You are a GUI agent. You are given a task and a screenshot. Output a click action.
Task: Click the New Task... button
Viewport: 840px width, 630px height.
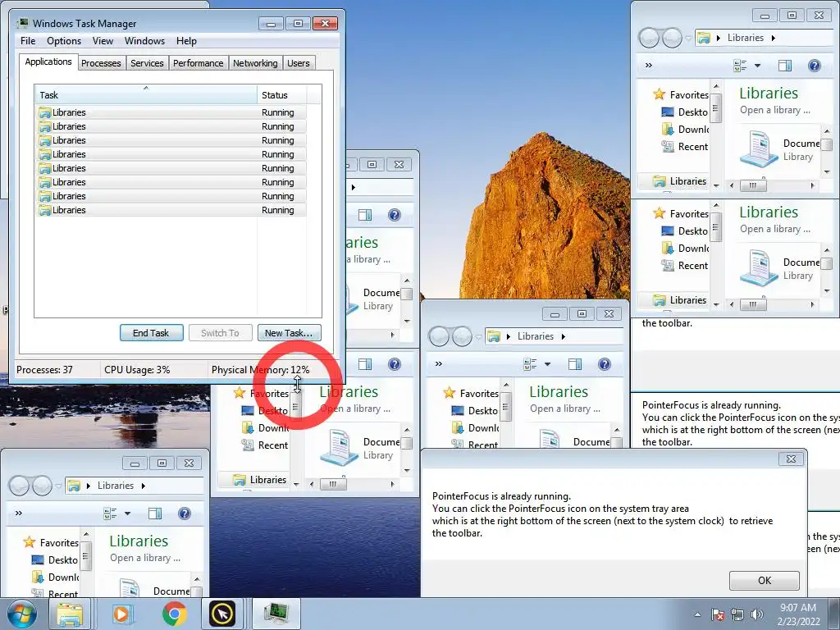pos(289,333)
